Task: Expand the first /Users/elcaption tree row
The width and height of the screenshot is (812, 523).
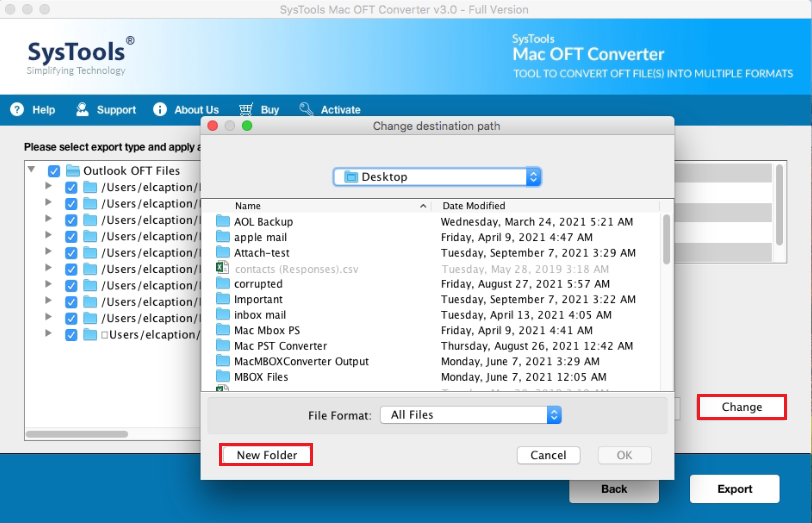Action: pos(48,185)
